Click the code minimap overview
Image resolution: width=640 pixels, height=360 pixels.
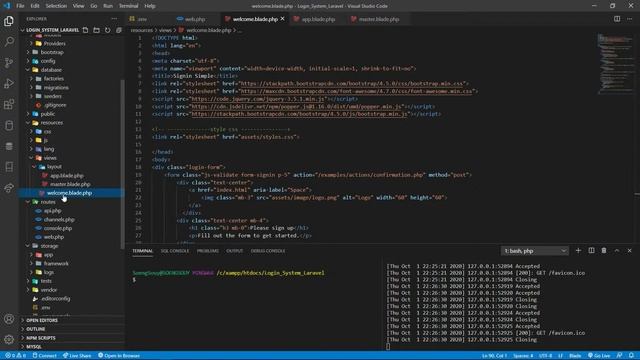click(x=615, y=63)
